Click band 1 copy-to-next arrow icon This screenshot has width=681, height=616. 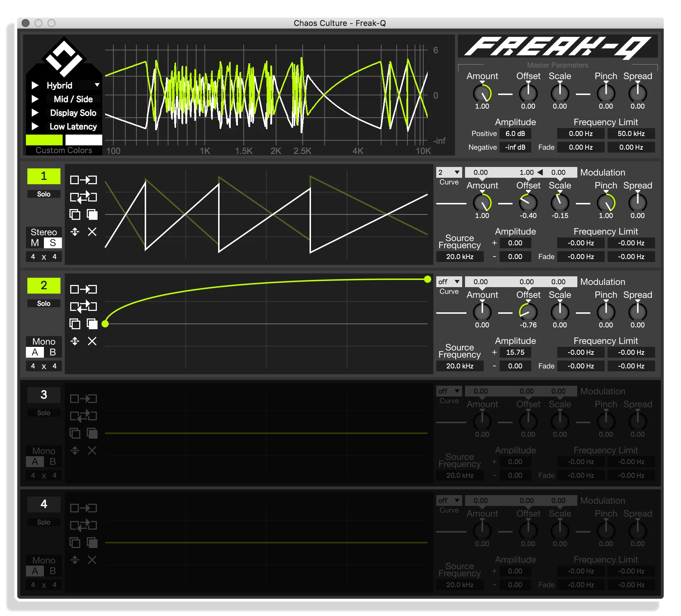point(83,180)
